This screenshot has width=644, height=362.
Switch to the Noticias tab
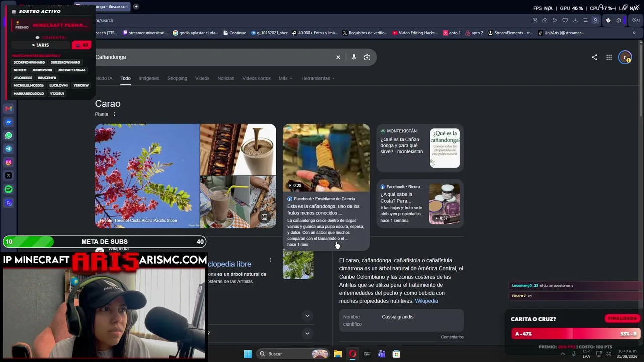tap(226, 78)
